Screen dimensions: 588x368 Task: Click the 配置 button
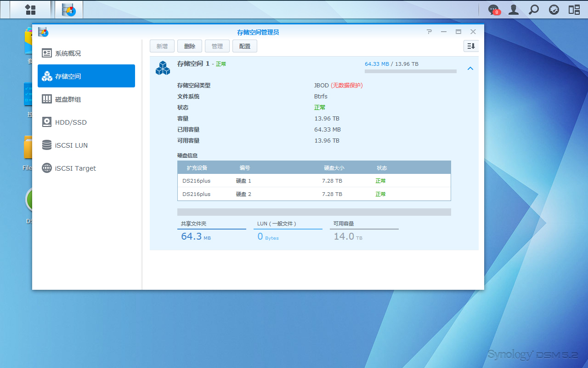pos(245,46)
